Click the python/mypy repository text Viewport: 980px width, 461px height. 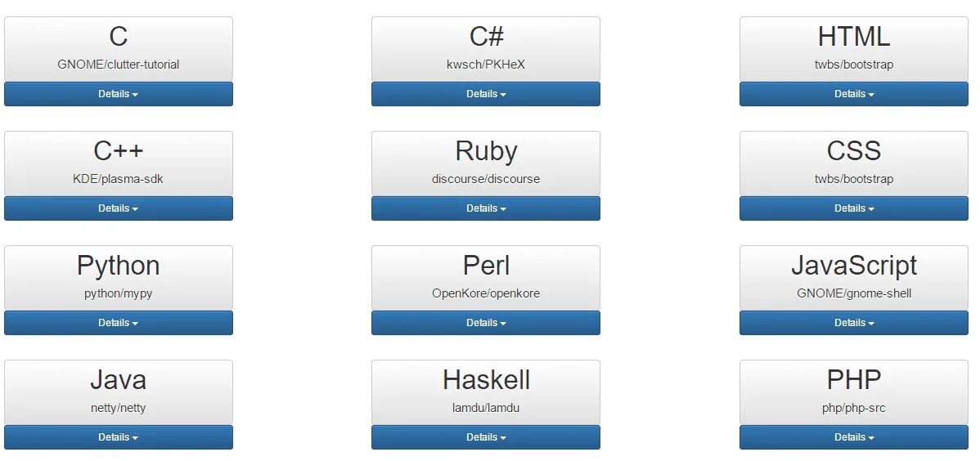[x=118, y=293]
